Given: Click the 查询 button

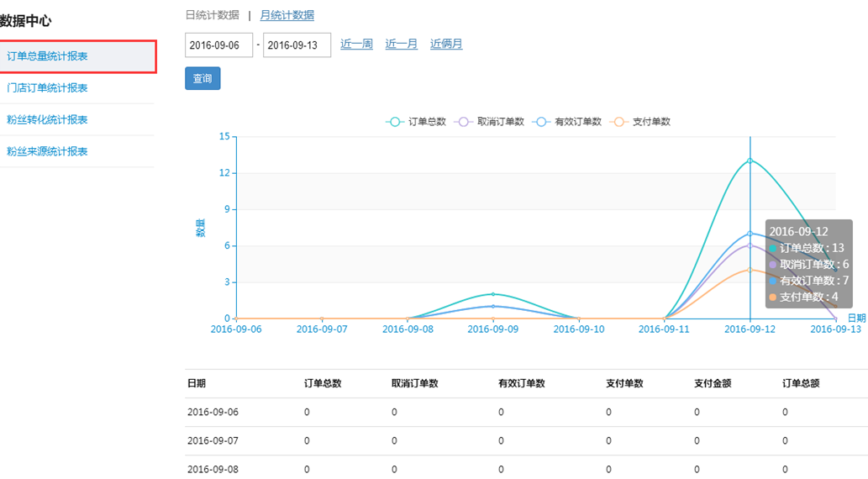Looking at the screenshot, I should [203, 79].
